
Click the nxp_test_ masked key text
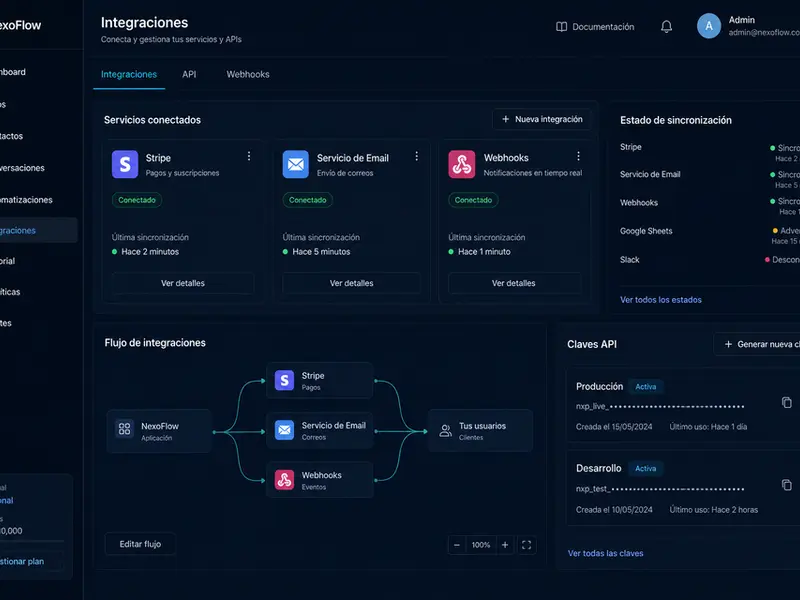tap(660, 489)
